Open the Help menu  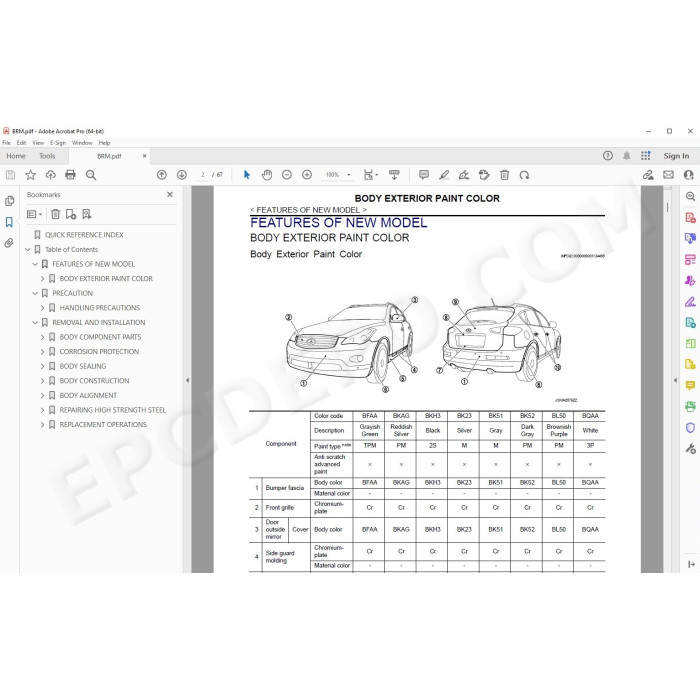coord(104,143)
